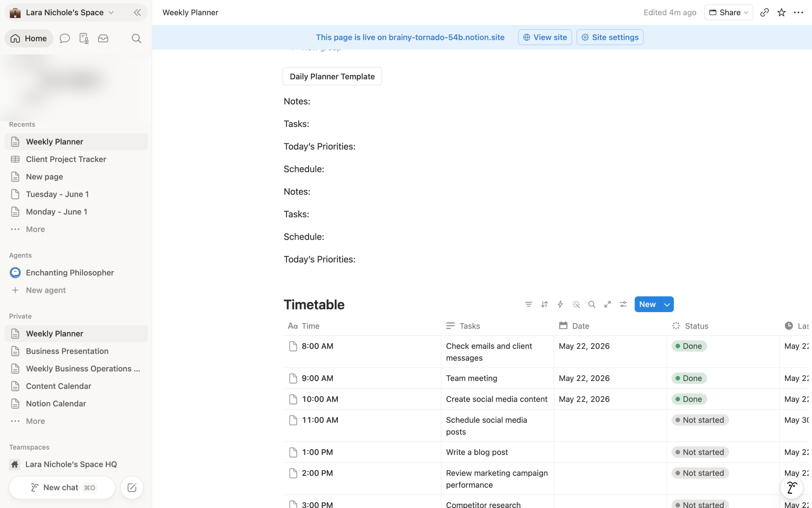The image size is (812, 508).
Task: Click the plus icon beside New agent
Action: [x=15, y=290]
